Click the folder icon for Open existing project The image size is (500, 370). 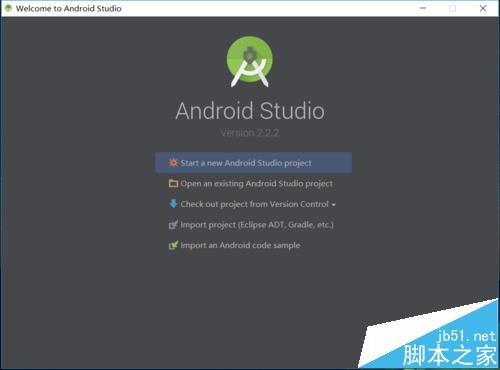pos(173,184)
